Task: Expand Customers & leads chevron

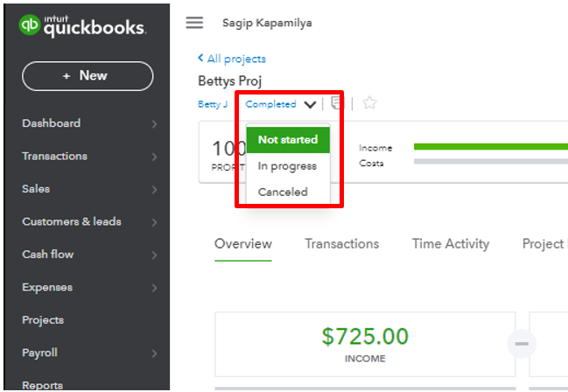Action: [x=154, y=222]
